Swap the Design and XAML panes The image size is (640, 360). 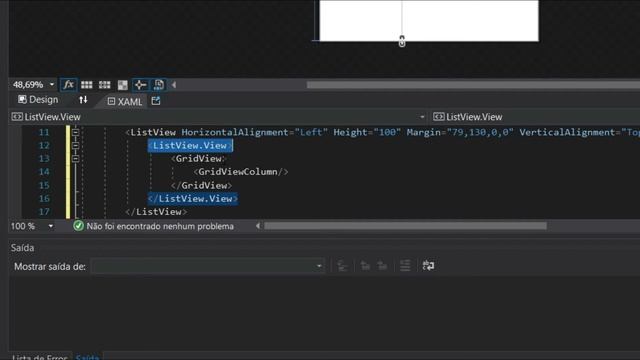point(83,100)
